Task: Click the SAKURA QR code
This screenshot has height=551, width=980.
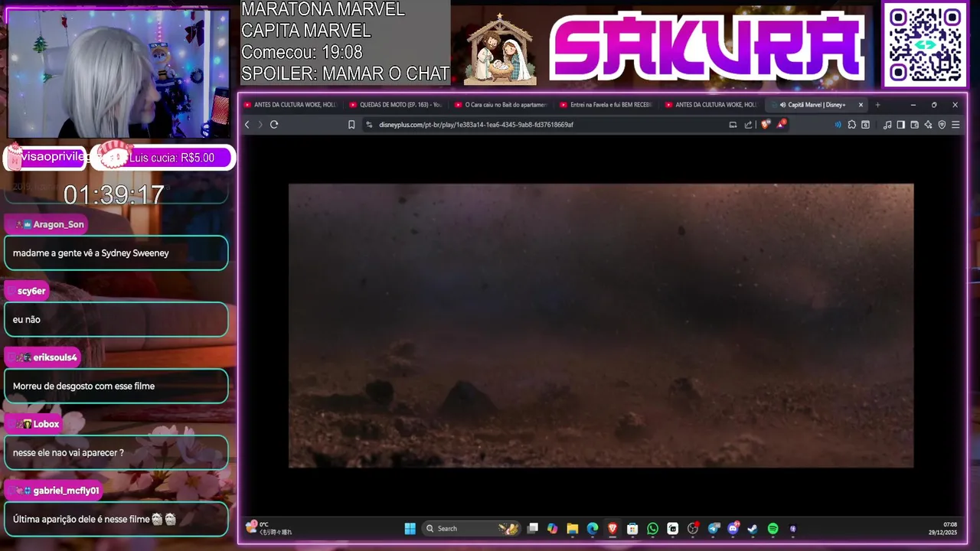Action: (925, 44)
